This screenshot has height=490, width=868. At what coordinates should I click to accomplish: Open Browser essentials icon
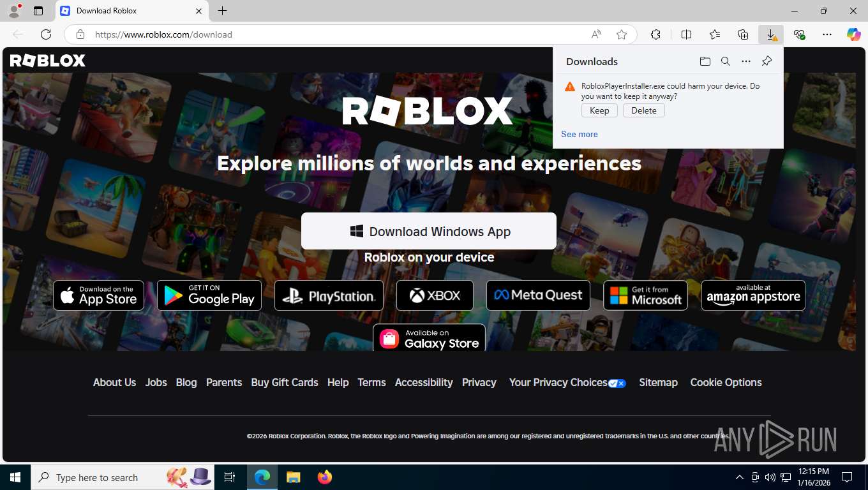799,34
